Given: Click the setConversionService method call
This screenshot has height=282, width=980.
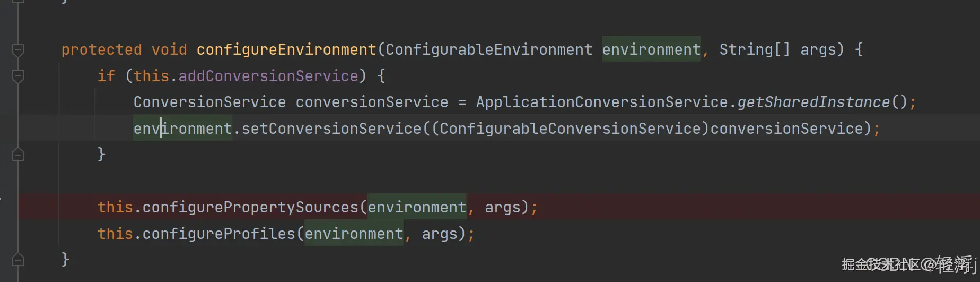Looking at the screenshot, I should coord(331,129).
